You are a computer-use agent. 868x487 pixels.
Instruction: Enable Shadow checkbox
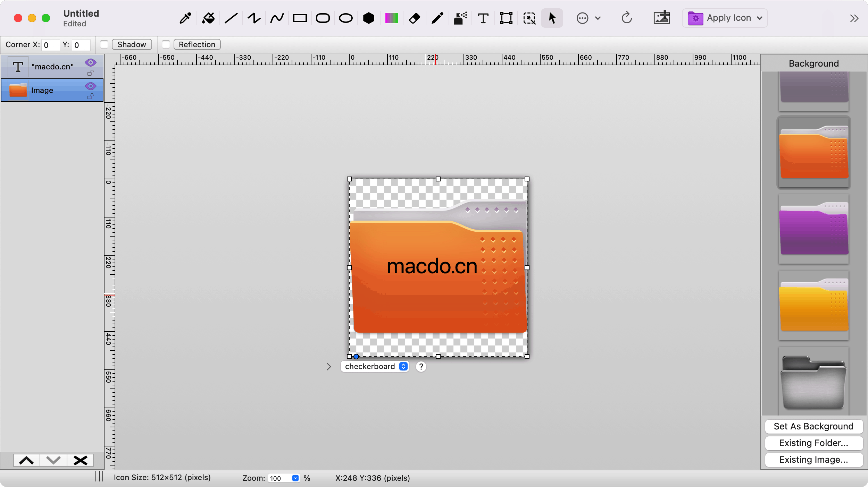pyautogui.click(x=105, y=44)
